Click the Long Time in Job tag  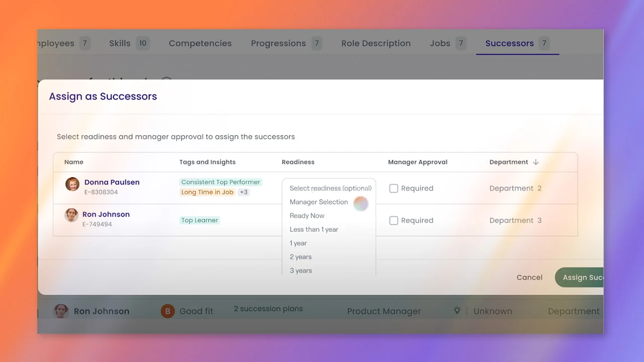click(x=207, y=192)
